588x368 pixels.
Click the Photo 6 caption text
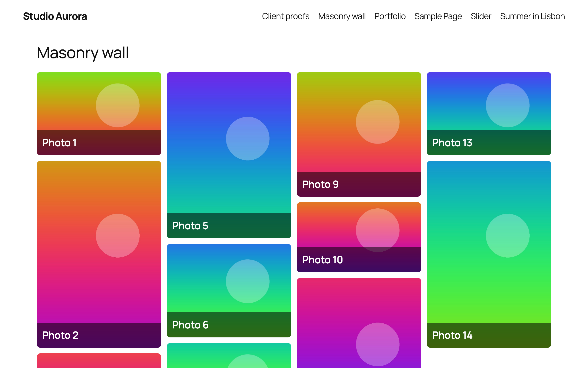[x=190, y=325]
